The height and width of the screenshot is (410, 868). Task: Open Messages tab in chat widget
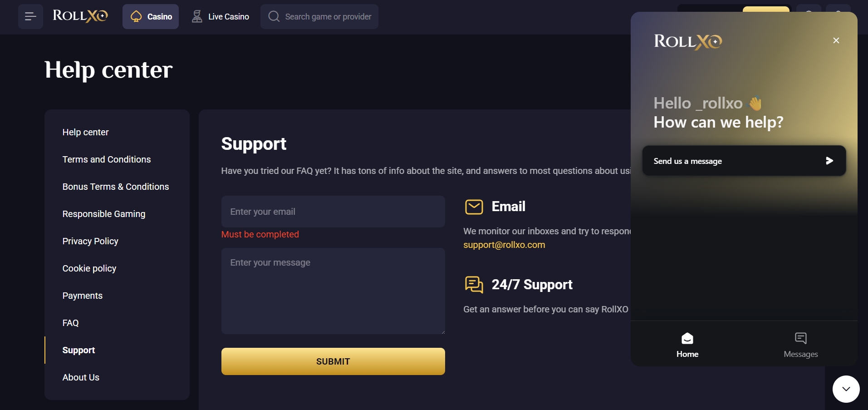pyautogui.click(x=801, y=345)
